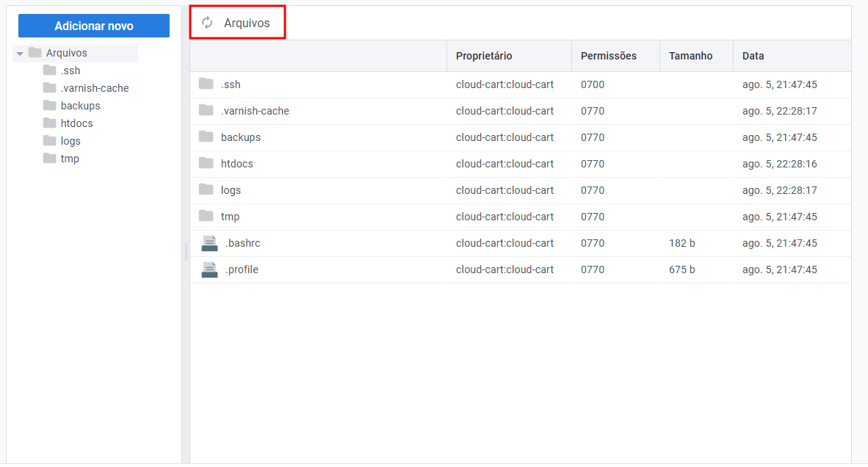868x467 pixels.
Task: Click the .ssh folder icon in file list
Action: [206, 84]
